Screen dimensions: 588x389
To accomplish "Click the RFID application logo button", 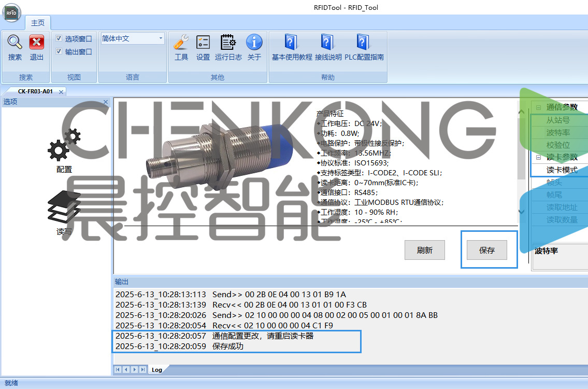I will tap(11, 12).
